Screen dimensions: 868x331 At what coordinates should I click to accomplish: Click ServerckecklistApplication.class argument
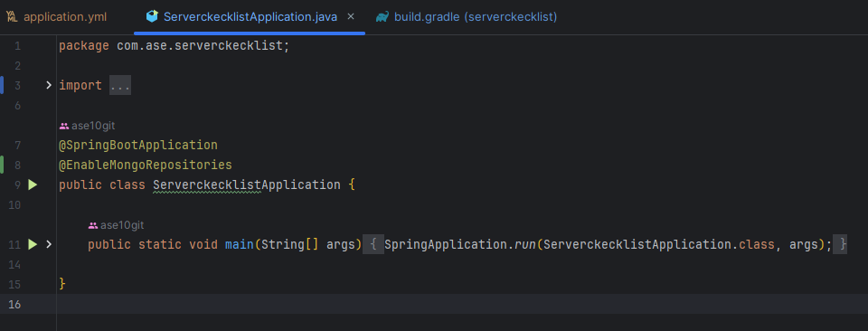[659, 244]
